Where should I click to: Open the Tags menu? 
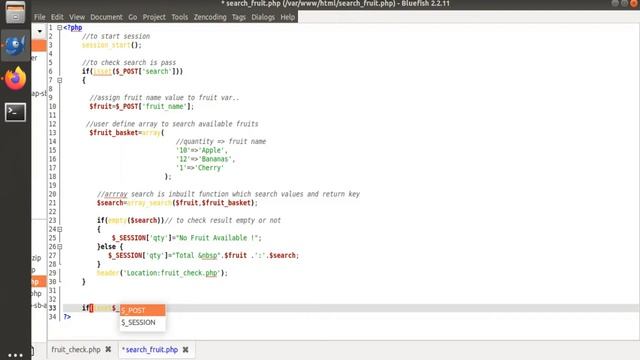tap(239, 17)
